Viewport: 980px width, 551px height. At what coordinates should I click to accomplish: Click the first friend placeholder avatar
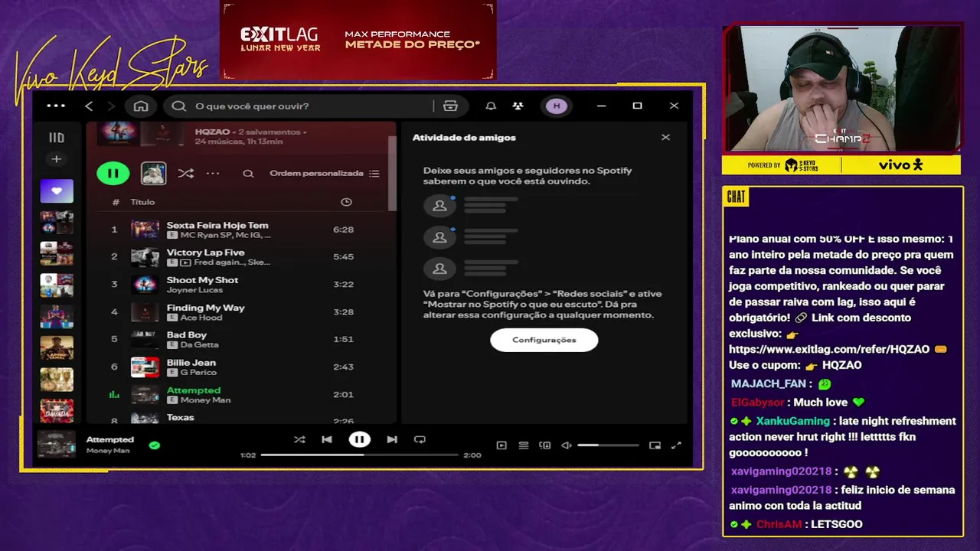pyautogui.click(x=439, y=205)
